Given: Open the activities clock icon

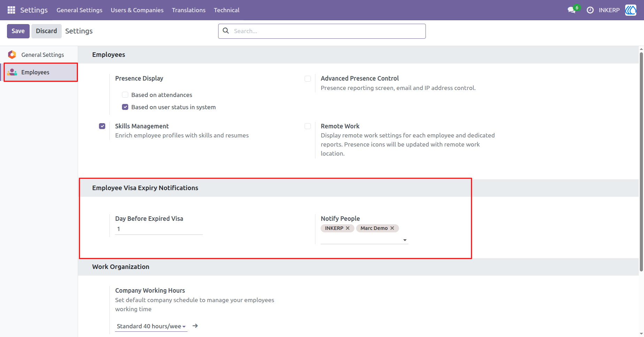Looking at the screenshot, I should (590, 10).
